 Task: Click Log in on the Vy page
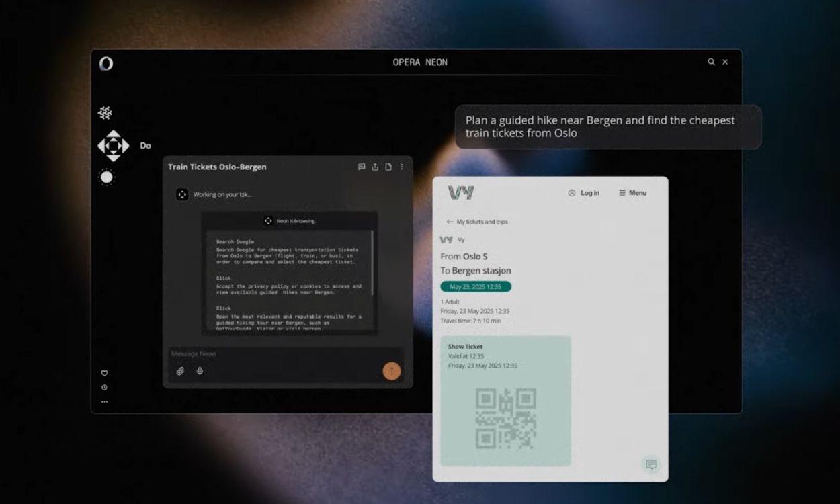coord(583,193)
